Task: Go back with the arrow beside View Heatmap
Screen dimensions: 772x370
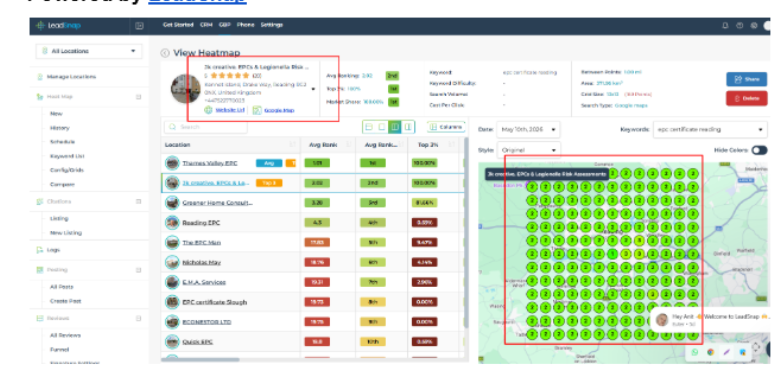Action: [165, 53]
